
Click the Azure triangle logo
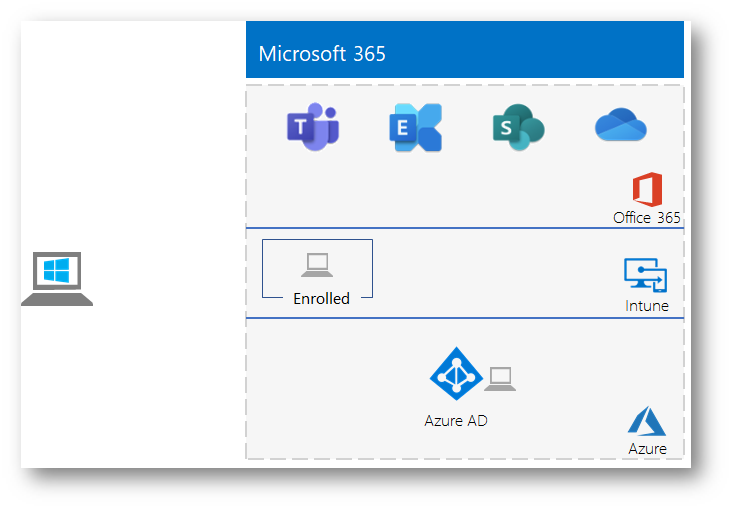647,421
